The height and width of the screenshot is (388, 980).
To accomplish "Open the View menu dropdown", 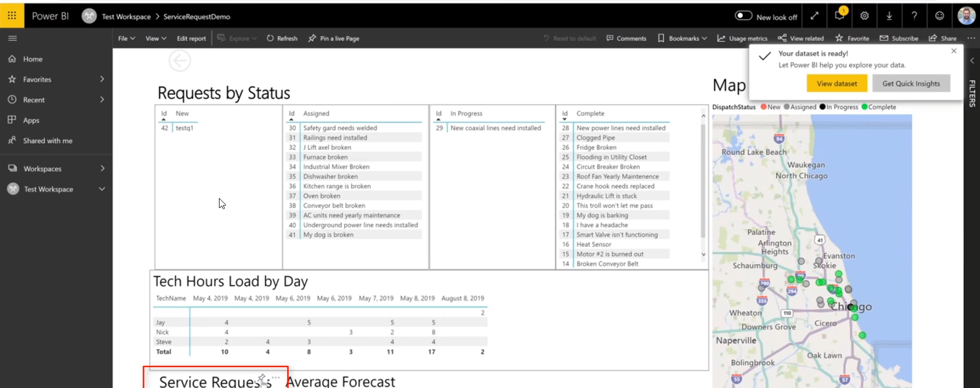I will [155, 38].
